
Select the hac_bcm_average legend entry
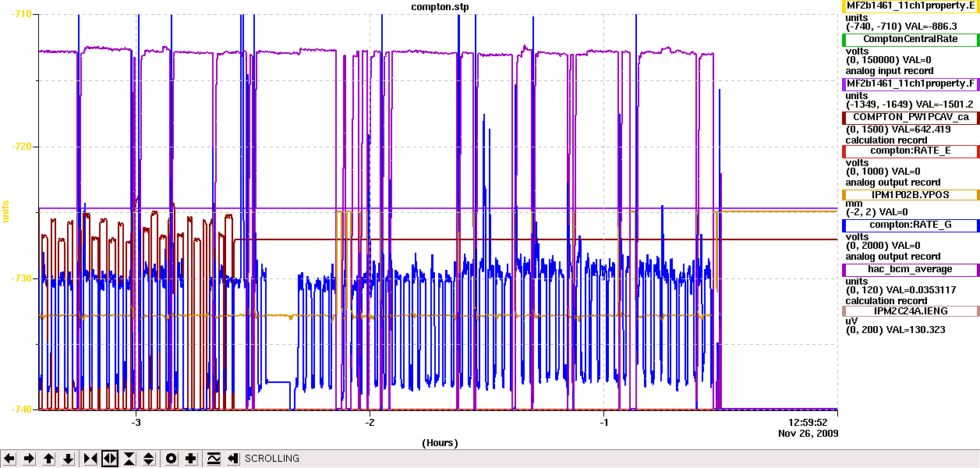(x=910, y=269)
